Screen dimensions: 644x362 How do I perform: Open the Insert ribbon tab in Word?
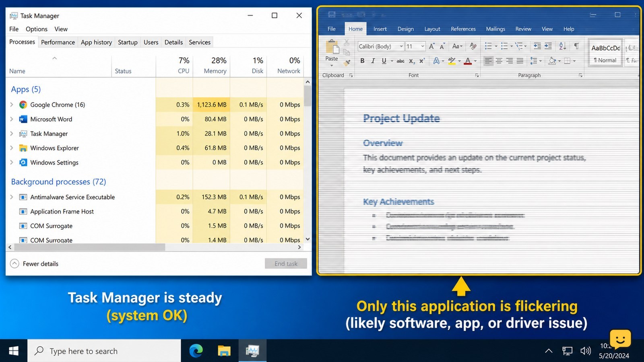pos(380,29)
